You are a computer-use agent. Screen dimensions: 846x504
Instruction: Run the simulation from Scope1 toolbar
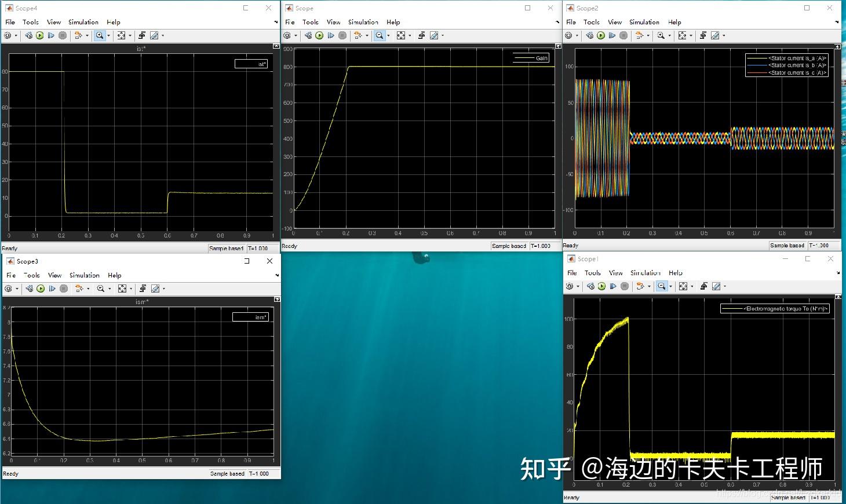coord(601,286)
